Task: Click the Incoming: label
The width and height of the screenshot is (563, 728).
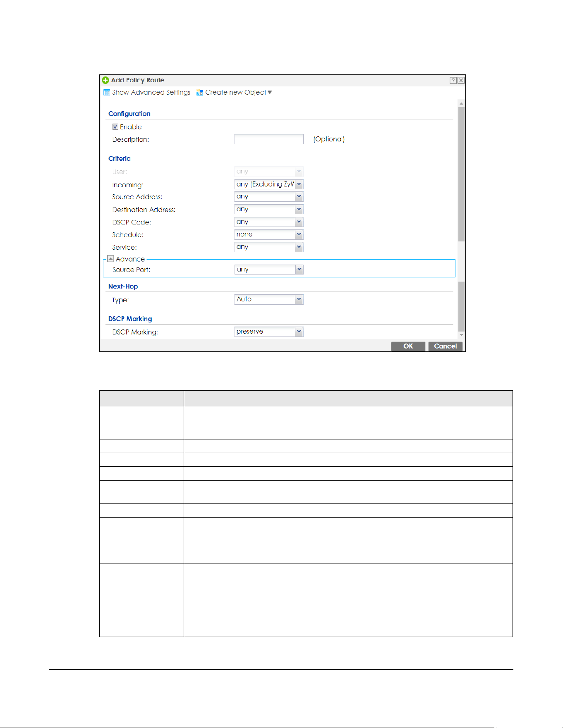Action: coord(128,185)
